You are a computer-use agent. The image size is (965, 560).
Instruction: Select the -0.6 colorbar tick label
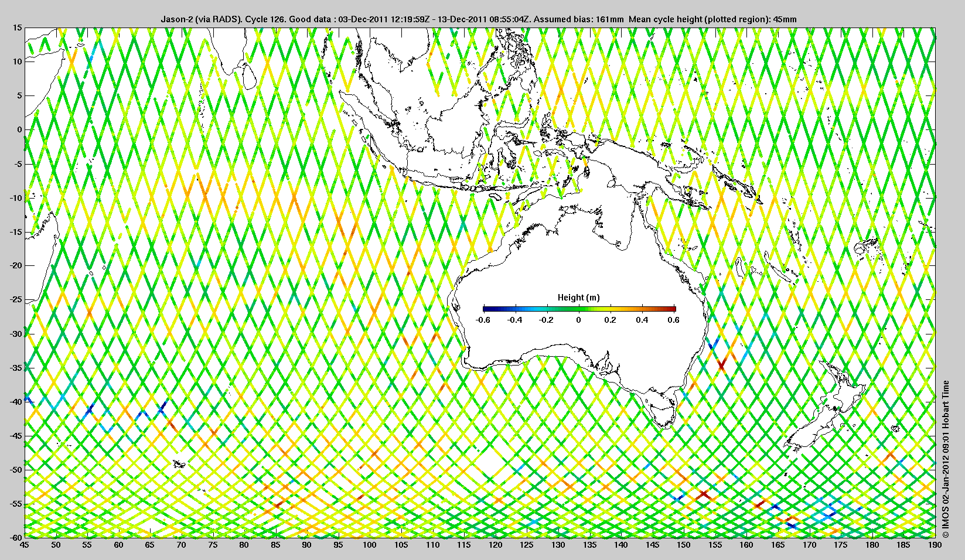pyautogui.click(x=483, y=320)
